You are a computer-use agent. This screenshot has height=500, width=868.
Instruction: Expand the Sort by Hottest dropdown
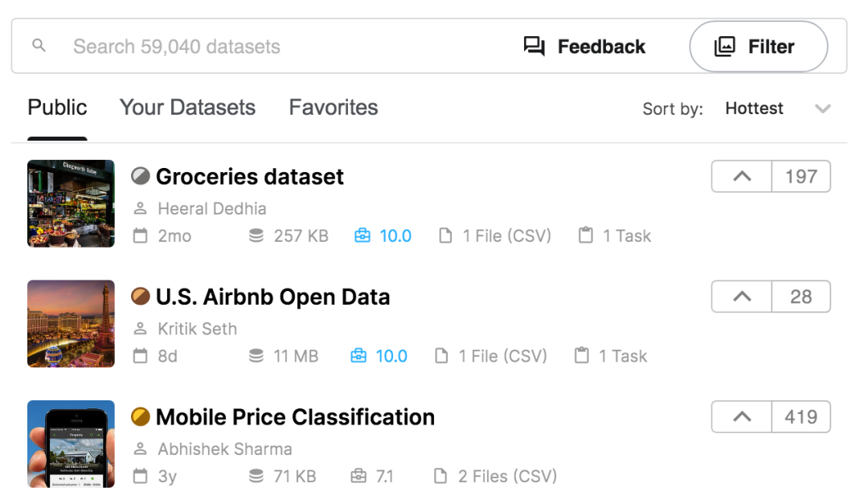(x=822, y=109)
